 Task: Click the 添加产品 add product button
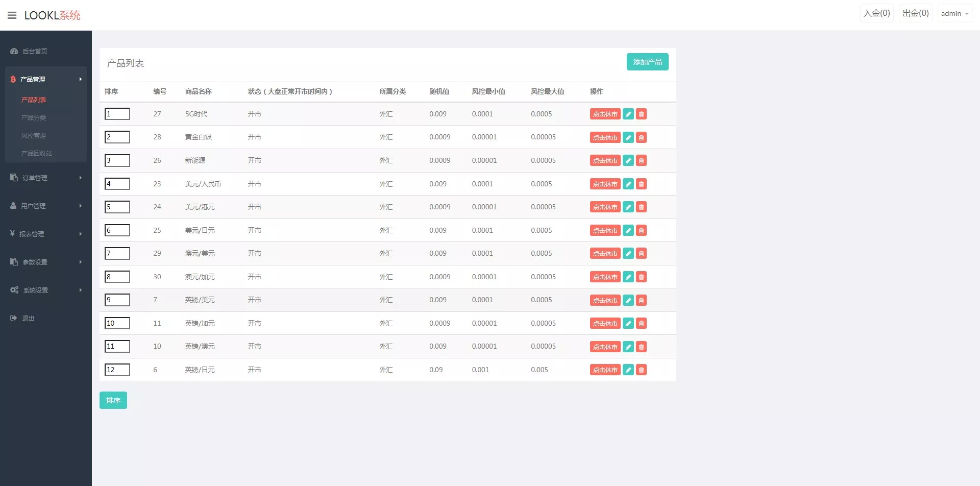click(x=647, y=62)
